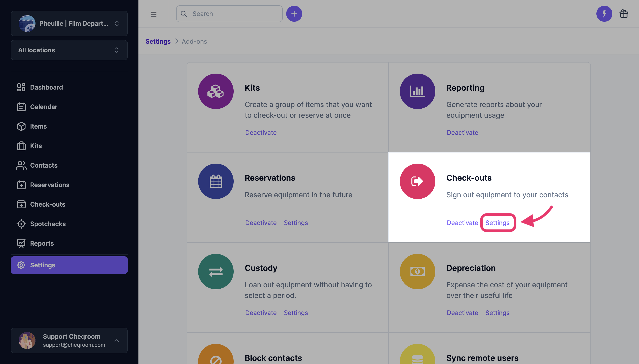Click the support@cheqroom.com email text
The width and height of the screenshot is (639, 364).
tap(74, 345)
